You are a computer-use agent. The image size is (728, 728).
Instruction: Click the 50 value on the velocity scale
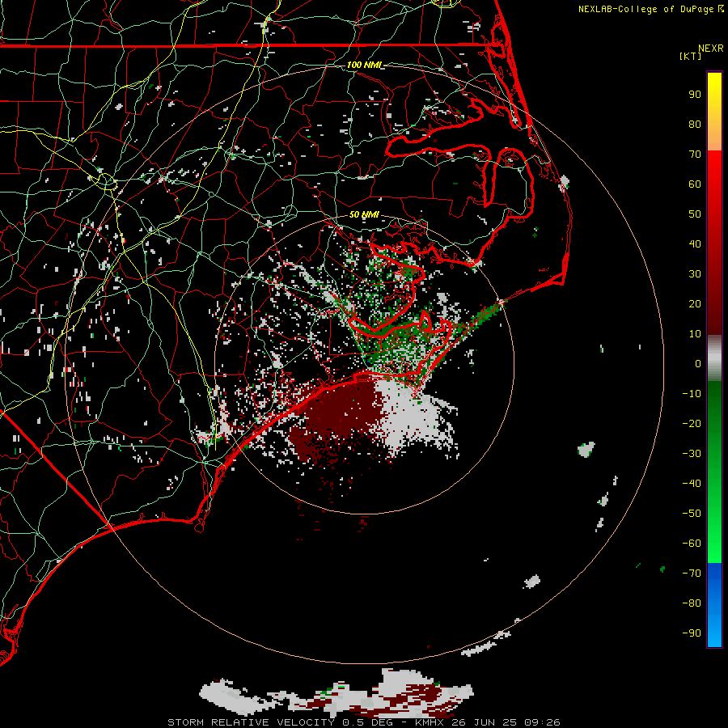coord(695,214)
